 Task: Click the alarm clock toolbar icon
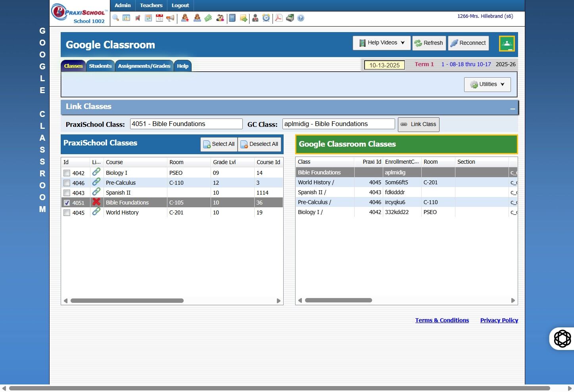(x=266, y=18)
